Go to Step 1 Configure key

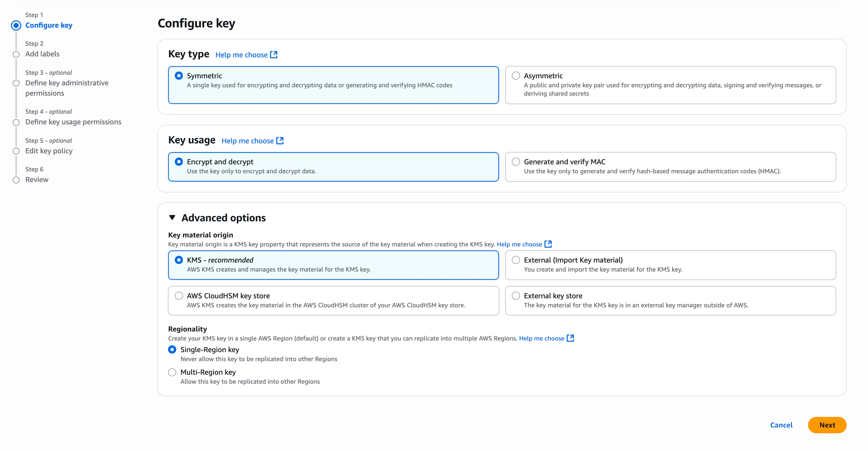pyautogui.click(x=49, y=25)
